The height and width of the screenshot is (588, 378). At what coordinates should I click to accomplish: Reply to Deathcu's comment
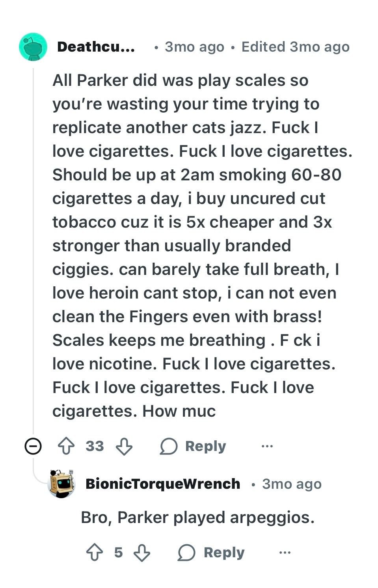193,447
